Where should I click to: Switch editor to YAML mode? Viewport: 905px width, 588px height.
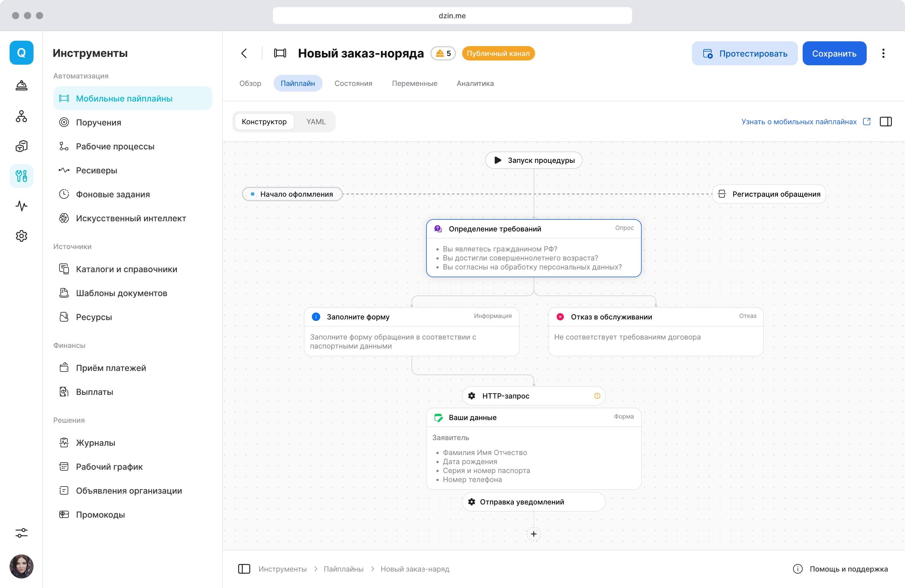coord(316,122)
